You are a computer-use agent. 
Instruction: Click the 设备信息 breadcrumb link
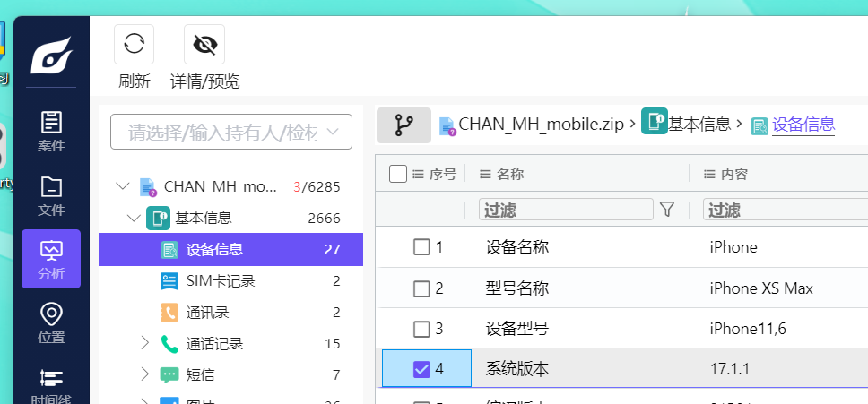[x=803, y=125]
